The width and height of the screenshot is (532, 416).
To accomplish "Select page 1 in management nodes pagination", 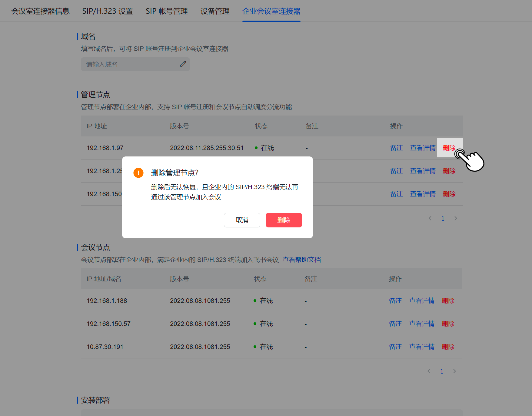I will pos(443,218).
